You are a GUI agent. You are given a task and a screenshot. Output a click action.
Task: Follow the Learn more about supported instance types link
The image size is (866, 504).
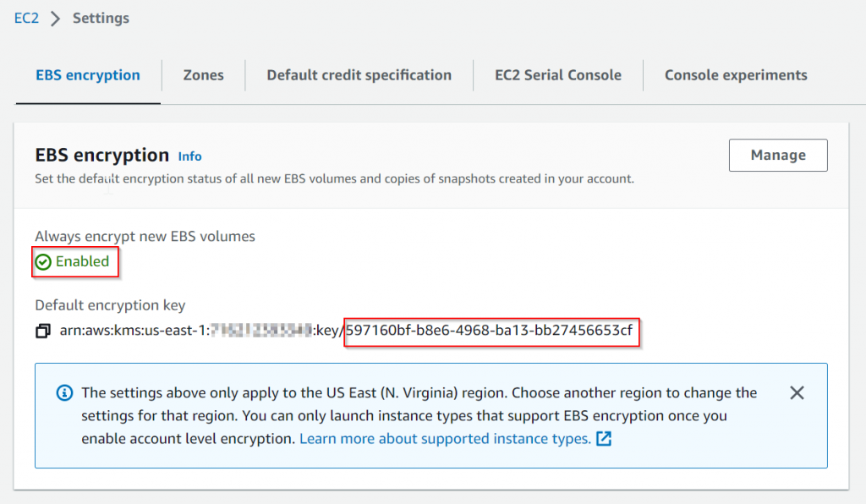[445, 439]
